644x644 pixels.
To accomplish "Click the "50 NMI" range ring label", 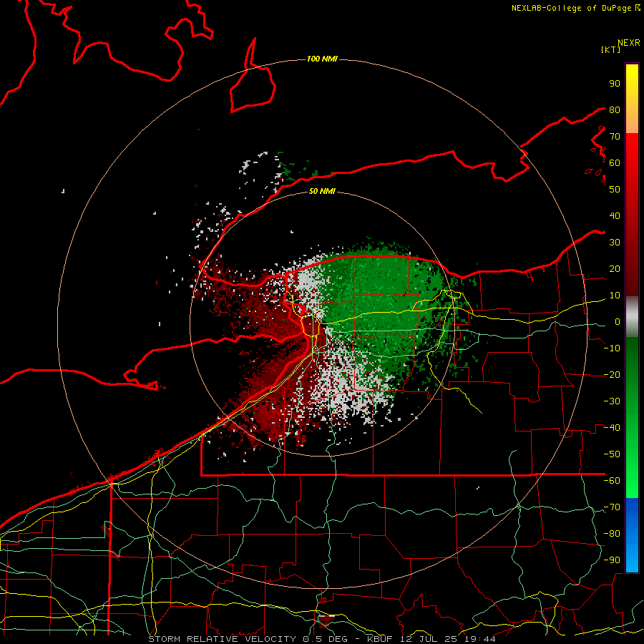I will pyautogui.click(x=322, y=191).
